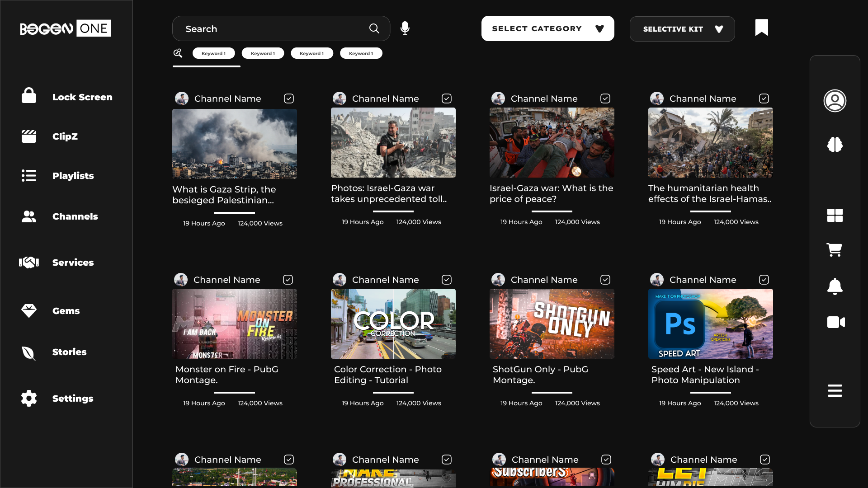
Task: Click the microphone voice search icon
Action: coord(405,28)
